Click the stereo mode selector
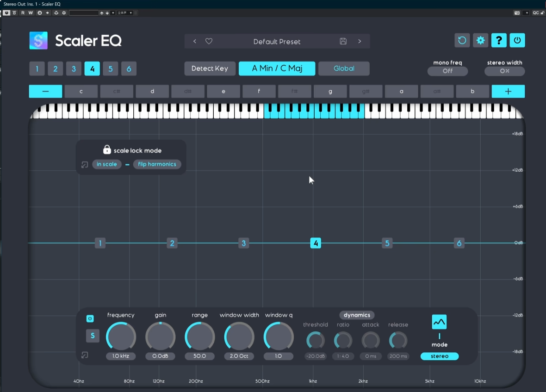The width and height of the screenshot is (546, 392). (440, 356)
